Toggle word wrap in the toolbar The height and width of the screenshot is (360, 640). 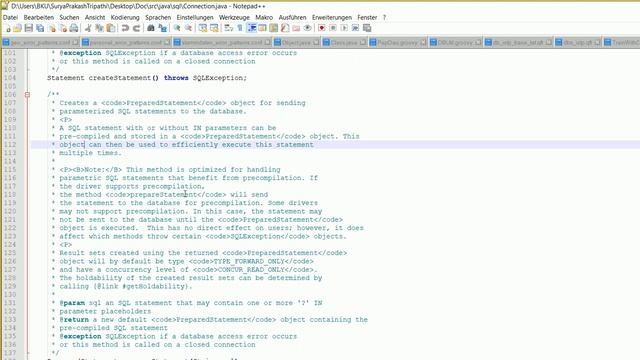tap(228, 28)
